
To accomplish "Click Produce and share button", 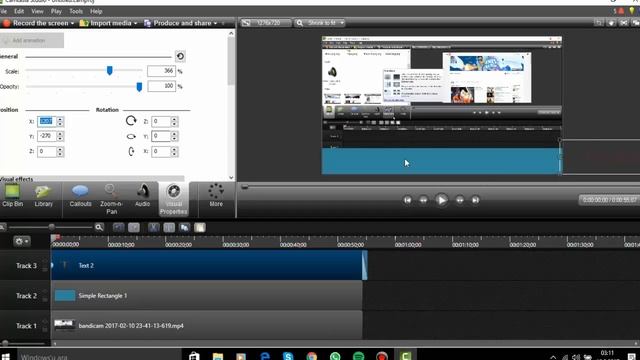I will click(x=178, y=23).
